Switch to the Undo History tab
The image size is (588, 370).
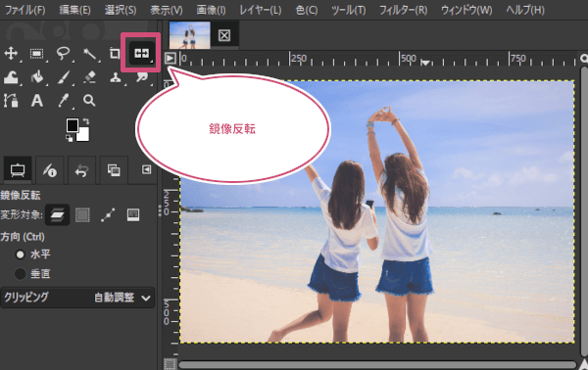coord(81,170)
